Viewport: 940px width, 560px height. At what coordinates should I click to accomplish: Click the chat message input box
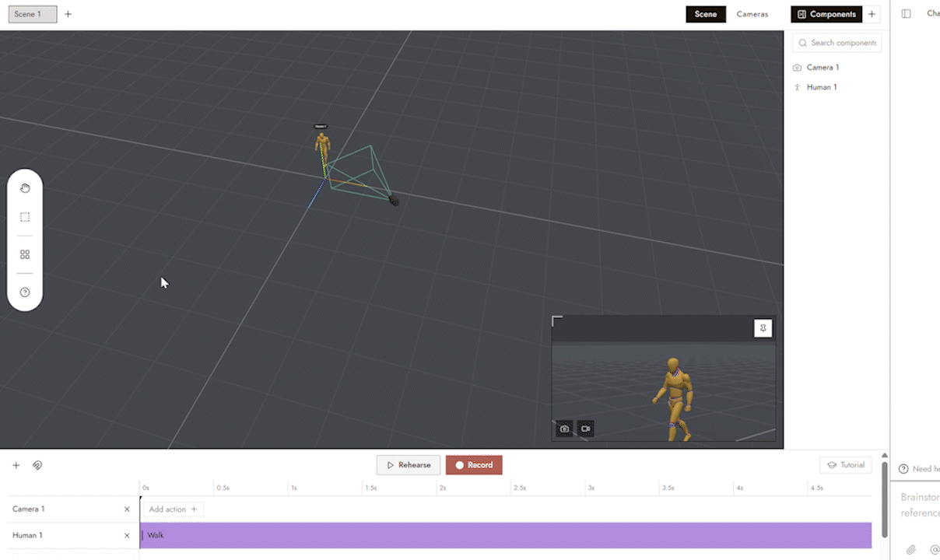[x=919, y=506]
